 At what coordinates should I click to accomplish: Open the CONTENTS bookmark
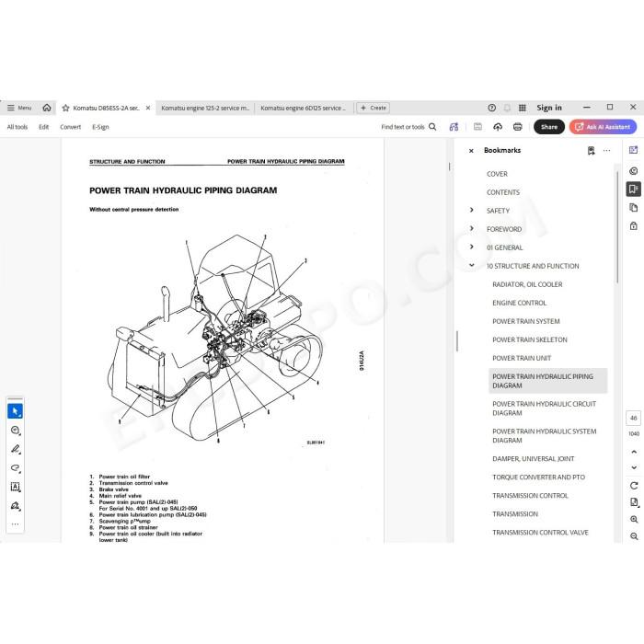coord(503,192)
